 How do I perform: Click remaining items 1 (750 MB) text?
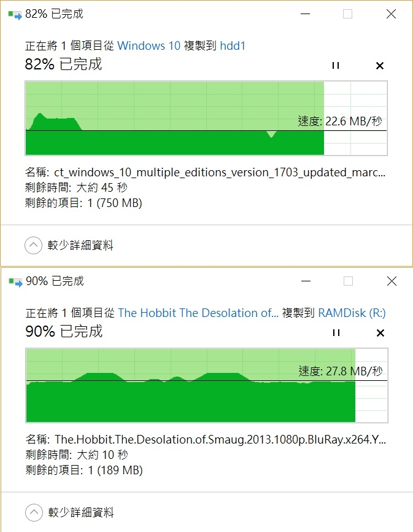click(x=83, y=203)
